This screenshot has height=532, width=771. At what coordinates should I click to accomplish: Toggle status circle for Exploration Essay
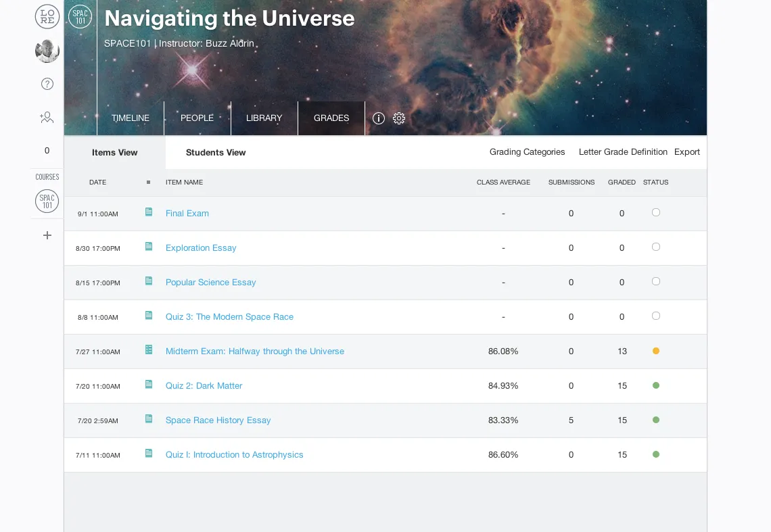[x=656, y=247]
